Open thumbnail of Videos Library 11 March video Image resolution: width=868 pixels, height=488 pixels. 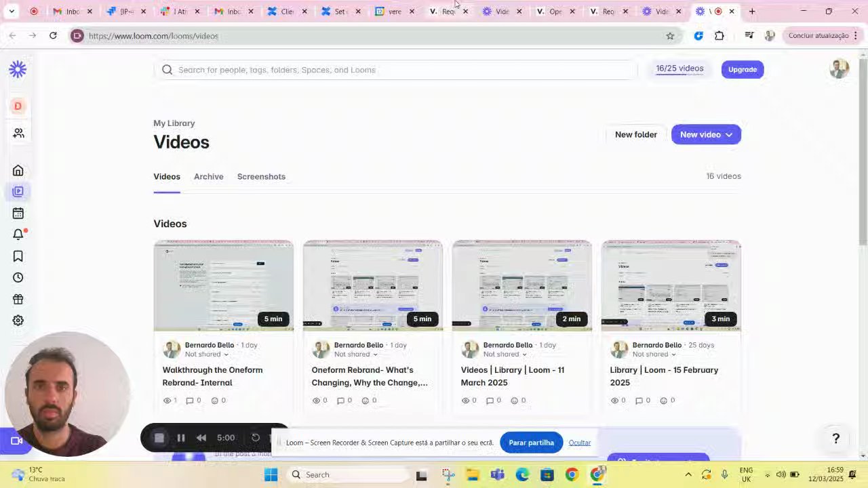pos(522,285)
